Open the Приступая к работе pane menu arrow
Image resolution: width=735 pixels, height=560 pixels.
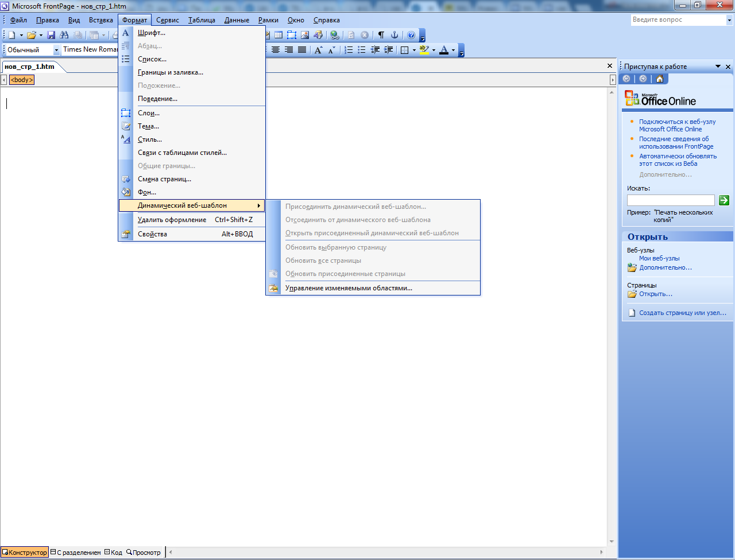pyautogui.click(x=718, y=67)
